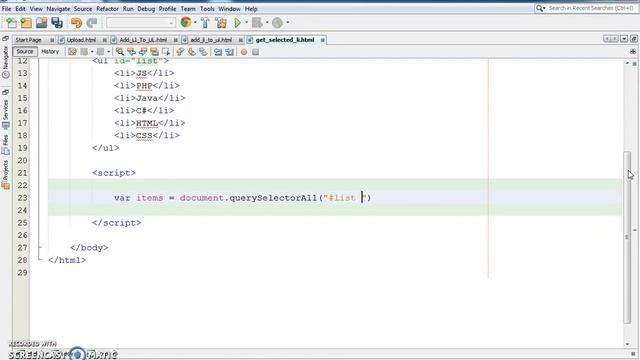Click the Profile Project icon
This screenshot has width=640, height=360.
(x=277, y=23)
